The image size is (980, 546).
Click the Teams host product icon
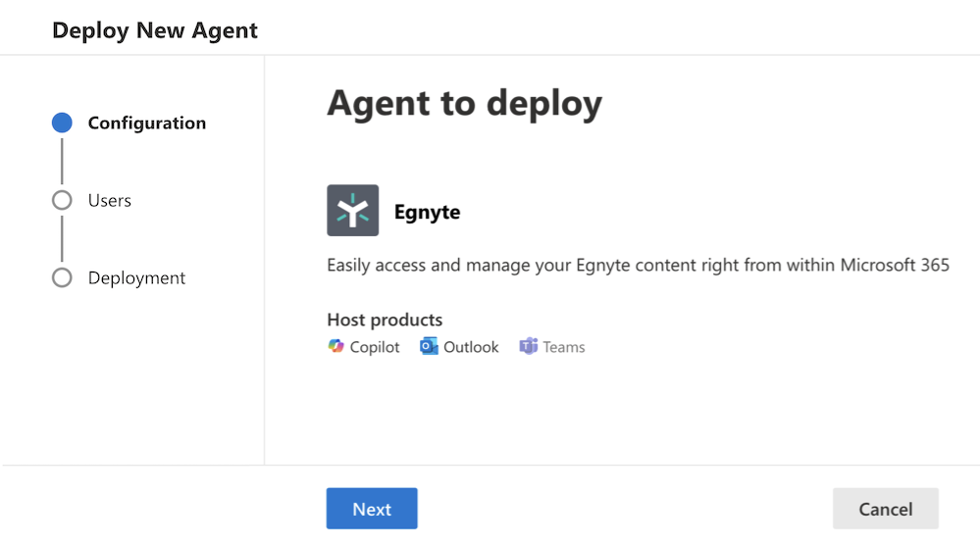pyautogui.click(x=528, y=346)
